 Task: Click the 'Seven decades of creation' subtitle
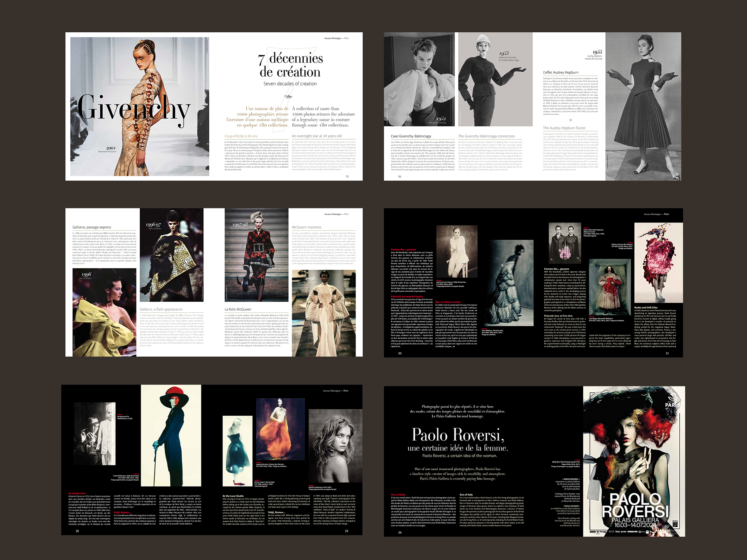(290, 84)
